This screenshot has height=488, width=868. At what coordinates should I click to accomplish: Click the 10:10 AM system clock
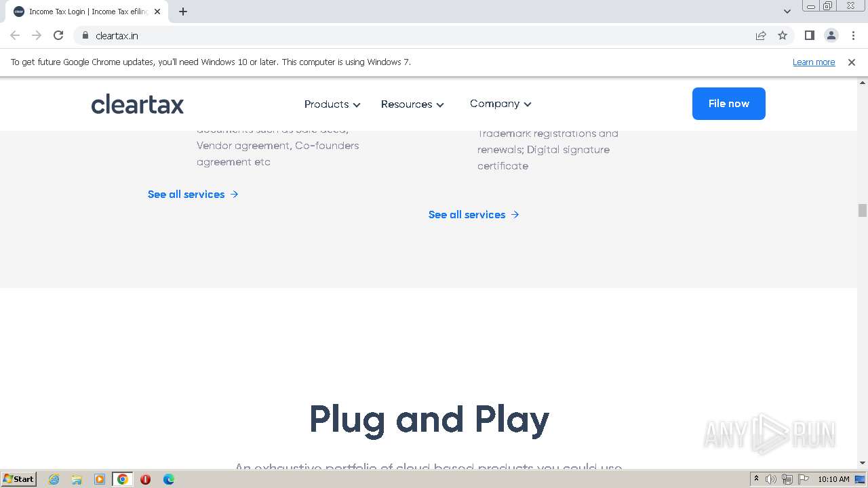click(x=833, y=479)
